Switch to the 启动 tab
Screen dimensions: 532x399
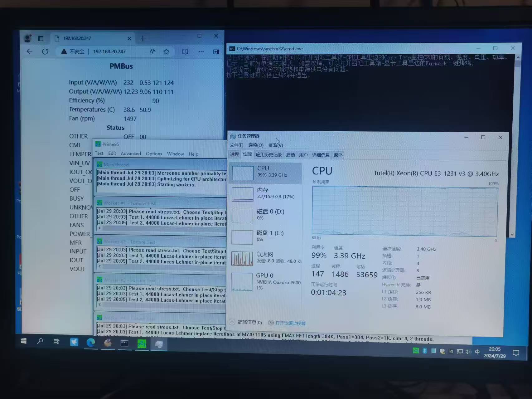point(290,155)
